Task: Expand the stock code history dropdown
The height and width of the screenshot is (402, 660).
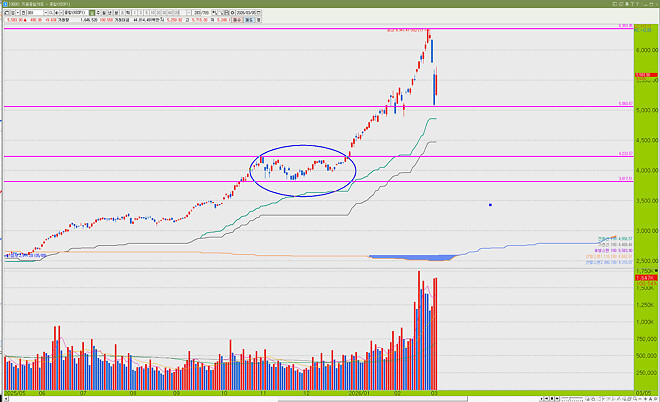Action: coord(46,13)
